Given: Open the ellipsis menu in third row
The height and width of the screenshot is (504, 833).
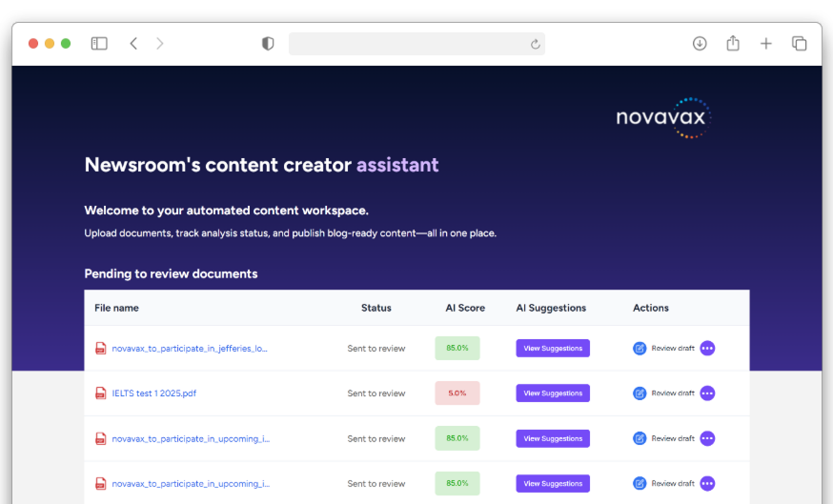Looking at the screenshot, I should click(707, 438).
